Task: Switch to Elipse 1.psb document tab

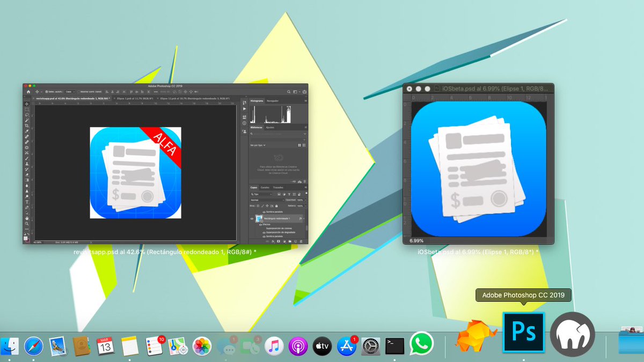Action: (x=135, y=98)
